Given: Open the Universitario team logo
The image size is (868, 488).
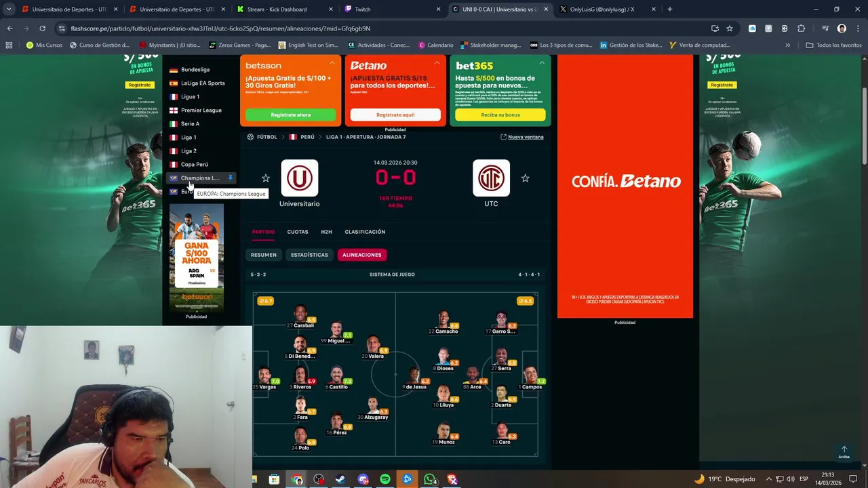Looking at the screenshot, I should coord(299,178).
